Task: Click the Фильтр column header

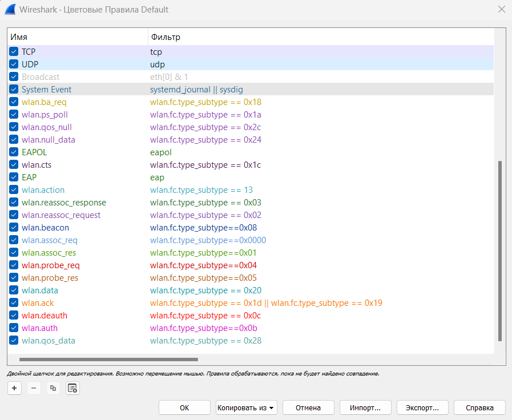Action: click(321, 37)
